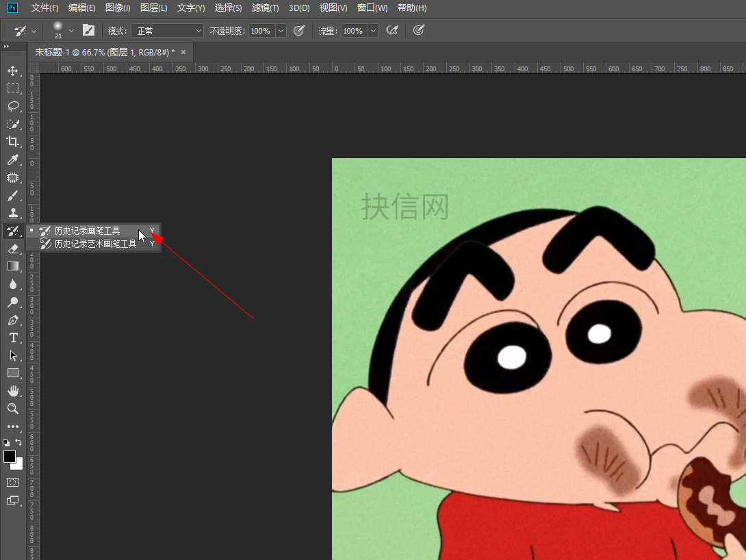Screen dimensions: 746x560
Task: Select the Rectangular Marquee tool
Action: [x=13, y=88]
